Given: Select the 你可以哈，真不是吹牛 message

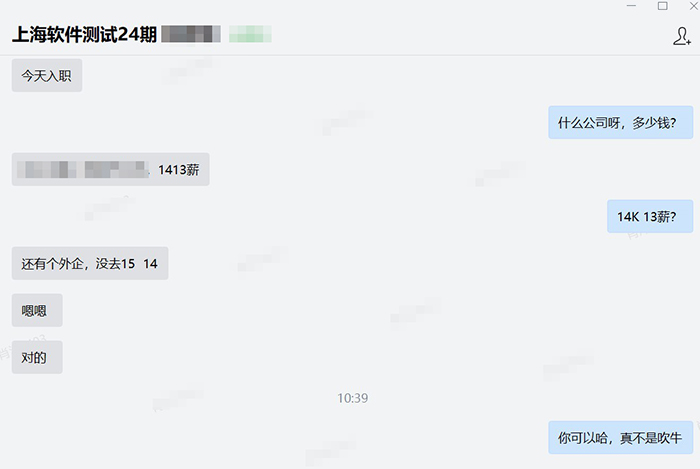Looking at the screenshot, I should [x=621, y=437].
